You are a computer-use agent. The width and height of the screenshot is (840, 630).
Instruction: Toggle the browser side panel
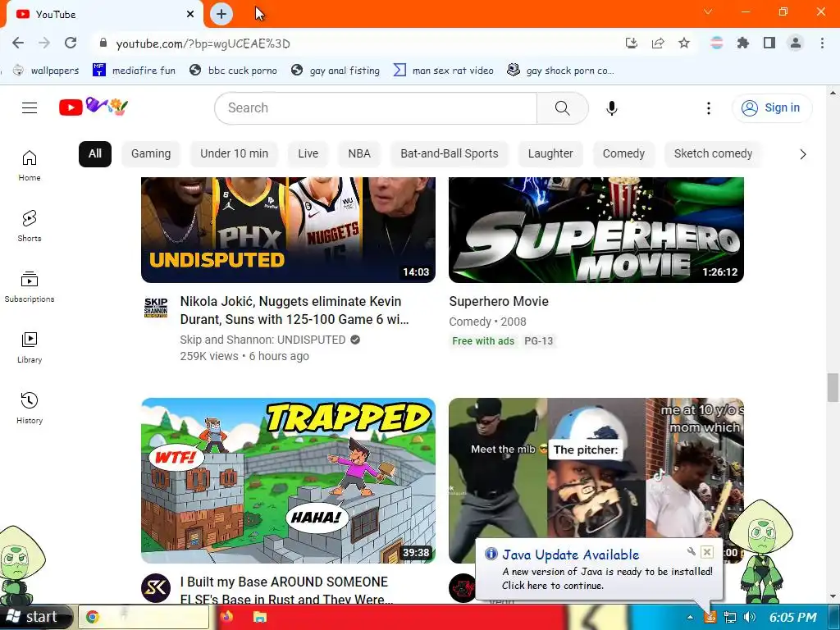769,43
